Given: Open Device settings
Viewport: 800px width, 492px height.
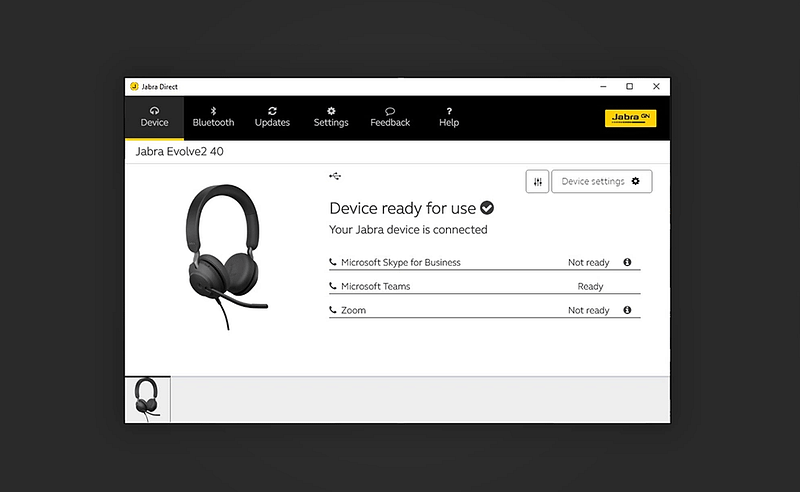Looking at the screenshot, I should [x=602, y=182].
